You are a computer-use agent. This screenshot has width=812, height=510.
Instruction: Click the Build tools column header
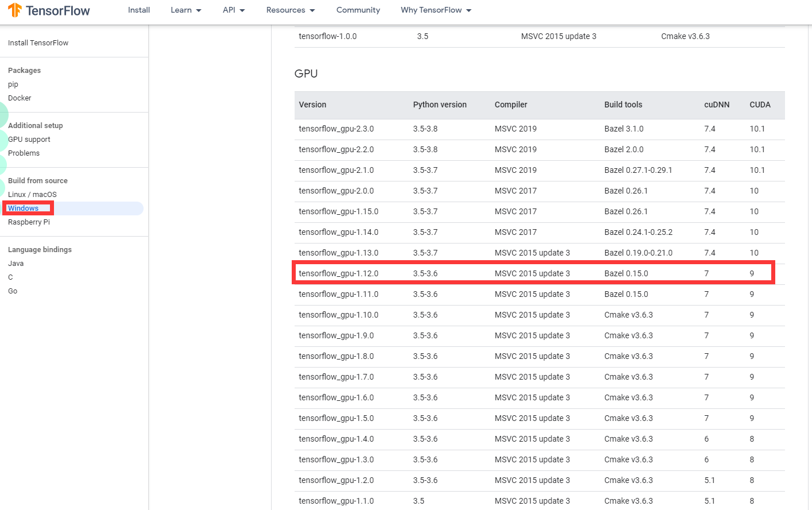coord(623,105)
